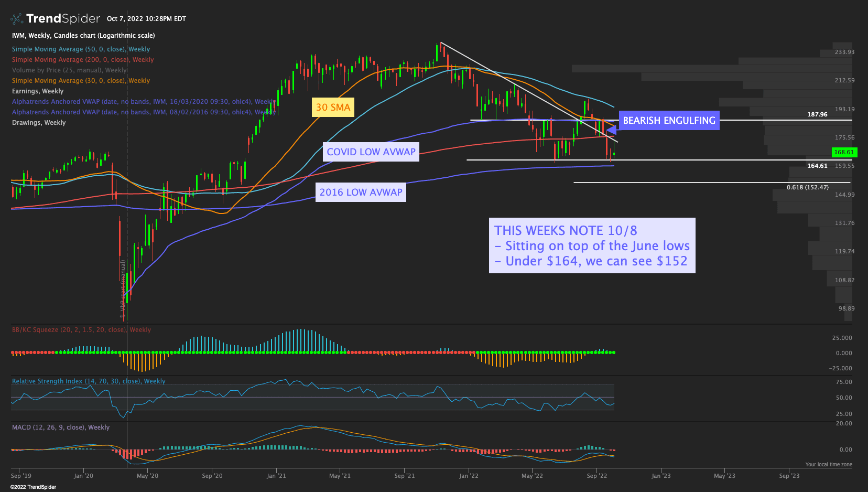Image resolution: width=868 pixels, height=492 pixels.
Task: Select the 0.618 (152.47) Fibonacci level label
Action: click(x=807, y=187)
